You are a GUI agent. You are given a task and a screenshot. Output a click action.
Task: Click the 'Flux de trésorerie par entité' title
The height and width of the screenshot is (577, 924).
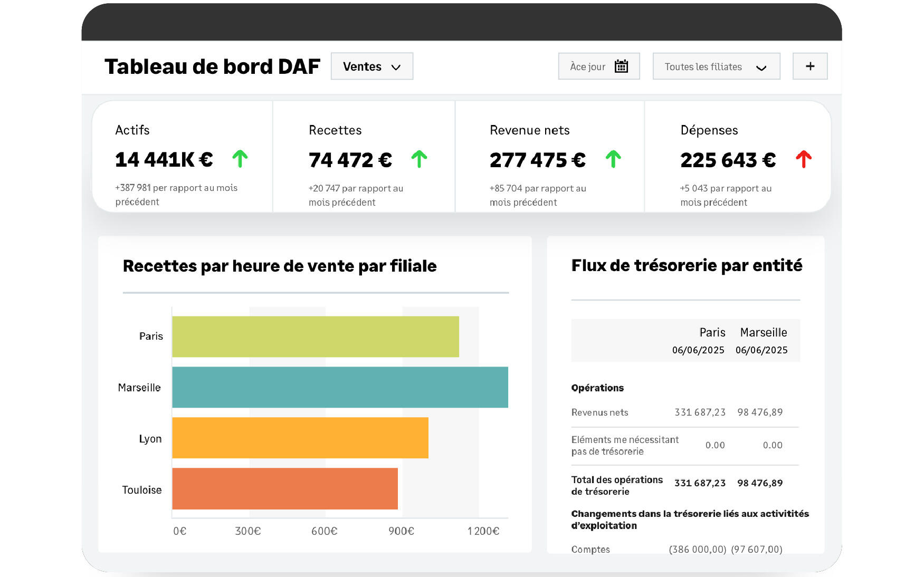(x=687, y=265)
